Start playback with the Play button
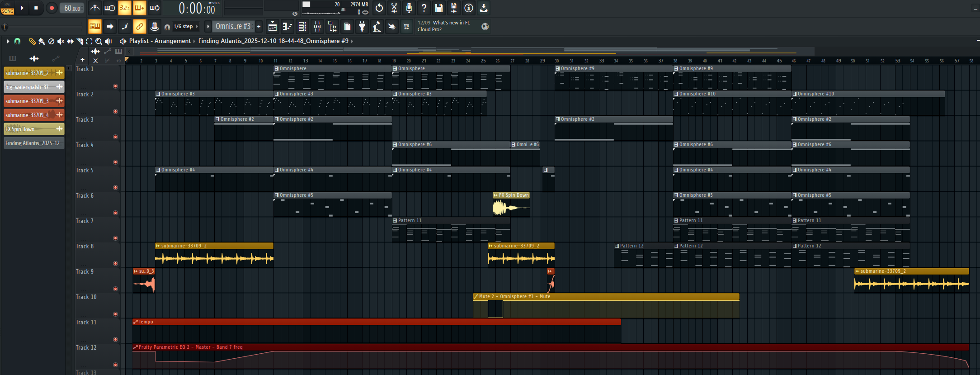This screenshot has height=375, width=980. 22,8
